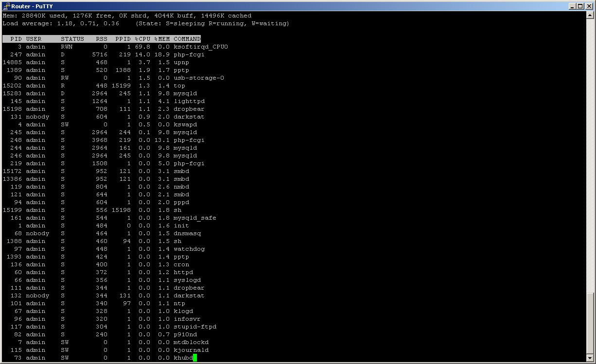Click the '28840K used' memory value
Viewport: 596px width, 364px height.
[43, 16]
